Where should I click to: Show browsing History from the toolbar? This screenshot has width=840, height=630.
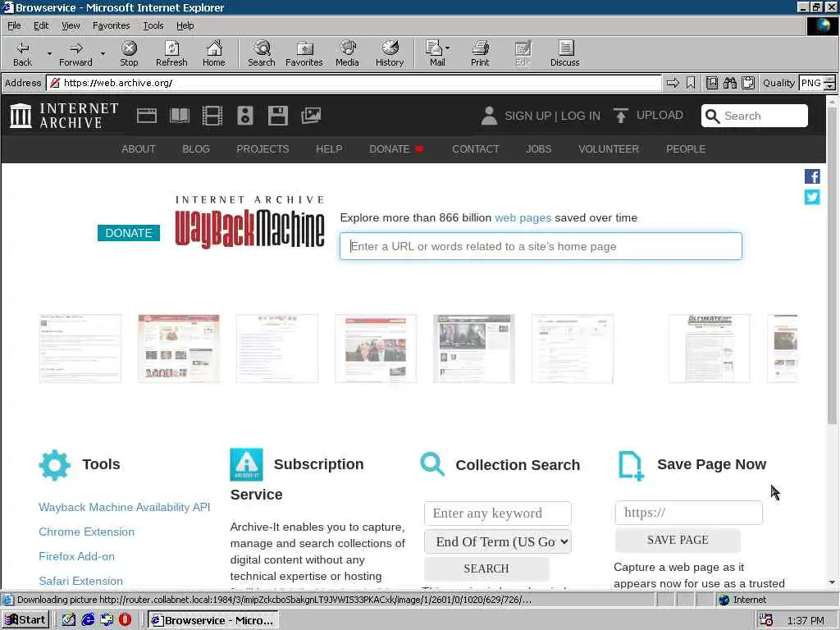(x=390, y=53)
